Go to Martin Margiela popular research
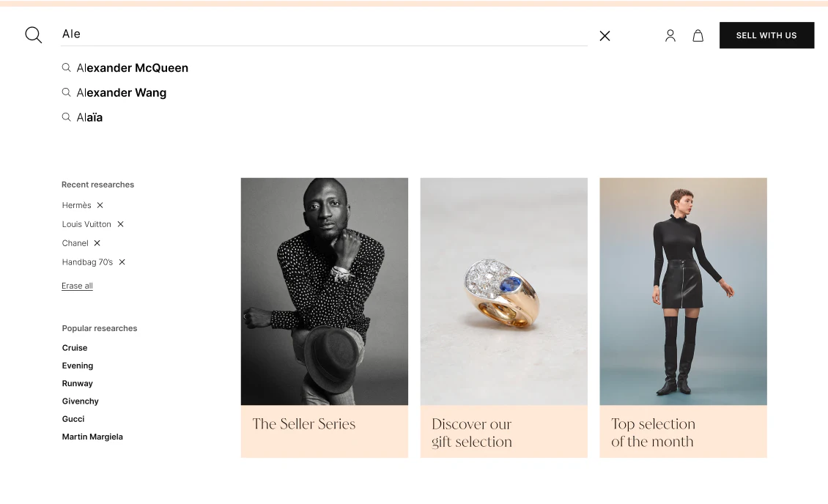The image size is (828, 504). pos(92,437)
